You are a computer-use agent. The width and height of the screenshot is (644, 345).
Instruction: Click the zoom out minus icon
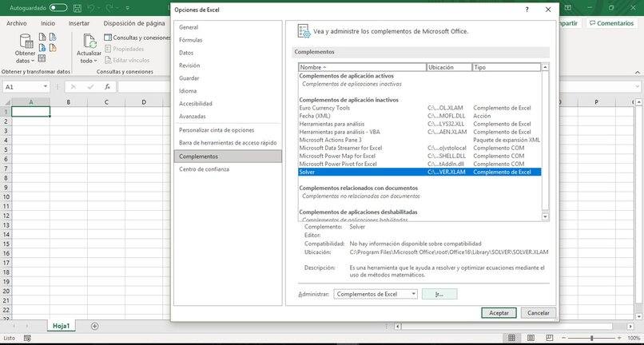point(565,338)
